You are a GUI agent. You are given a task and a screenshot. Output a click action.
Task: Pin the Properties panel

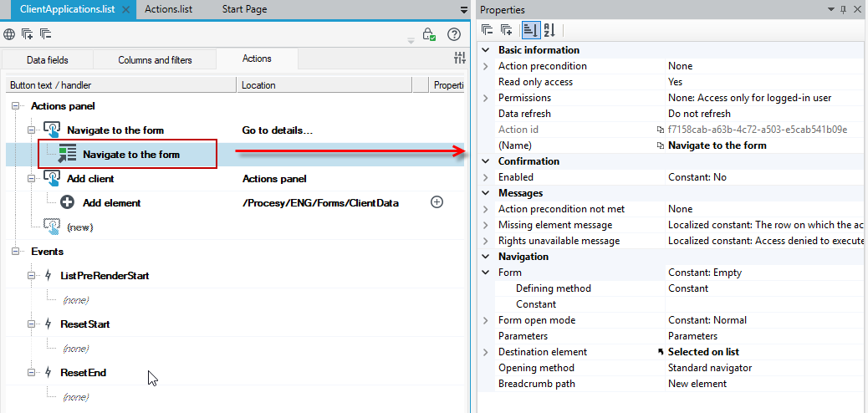tap(843, 9)
